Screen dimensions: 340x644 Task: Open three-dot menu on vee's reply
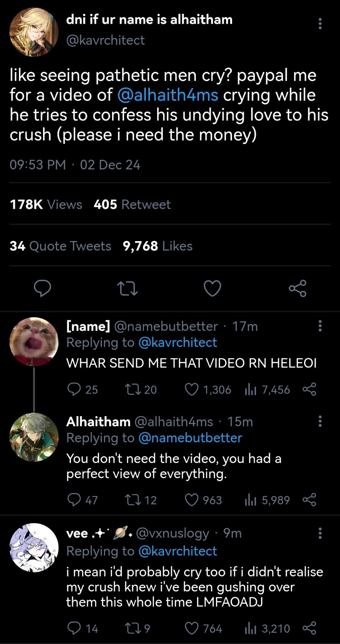click(x=320, y=533)
